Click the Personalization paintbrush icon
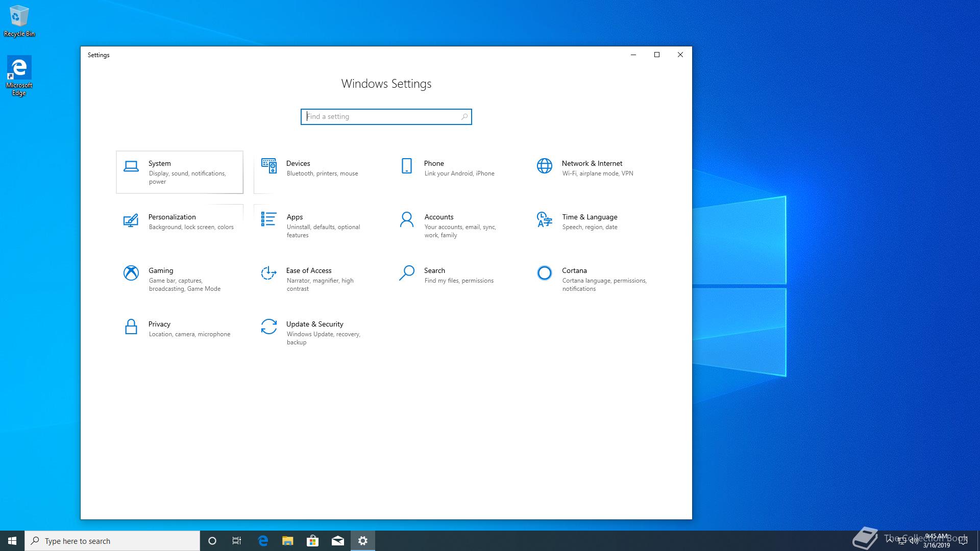The height and width of the screenshot is (551, 980). tap(131, 220)
